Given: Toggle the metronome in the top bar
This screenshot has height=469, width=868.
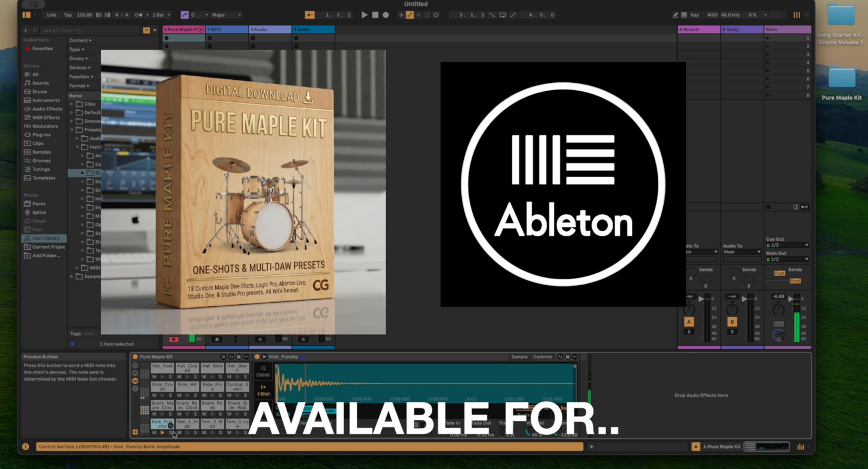Looking at the screenshot, I should point(138,15).
